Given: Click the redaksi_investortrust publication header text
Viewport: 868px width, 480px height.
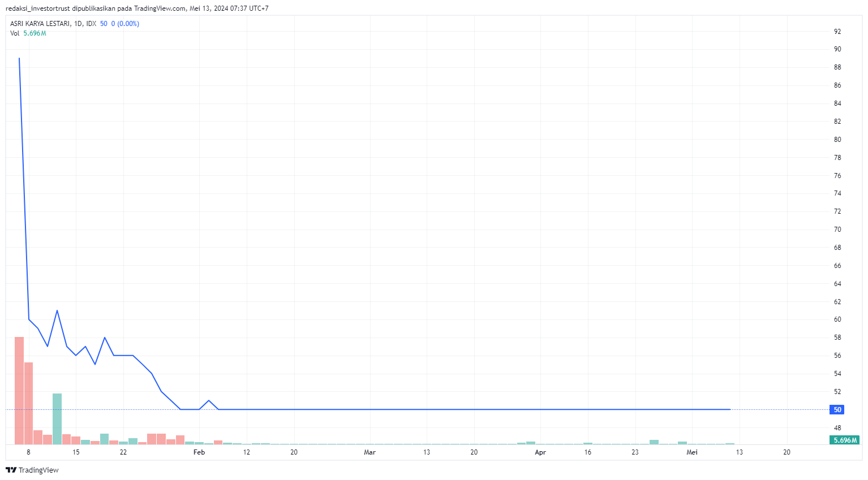Looking at the screenshot, I should pyautogui.click(x=137, y=8).
